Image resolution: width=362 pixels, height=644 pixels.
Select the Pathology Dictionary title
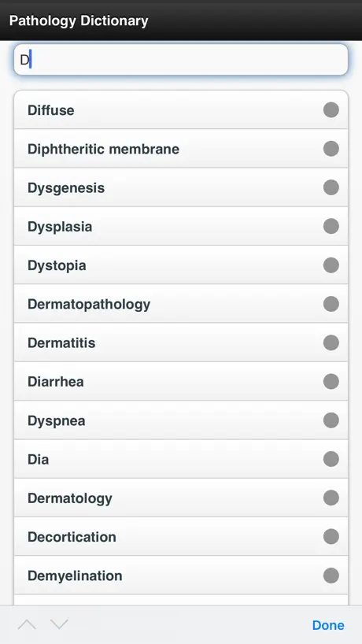[79, 20]
